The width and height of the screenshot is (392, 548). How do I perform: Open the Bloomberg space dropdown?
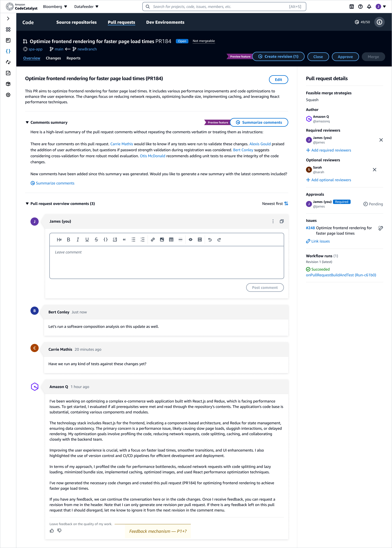(x=55, y=7)
